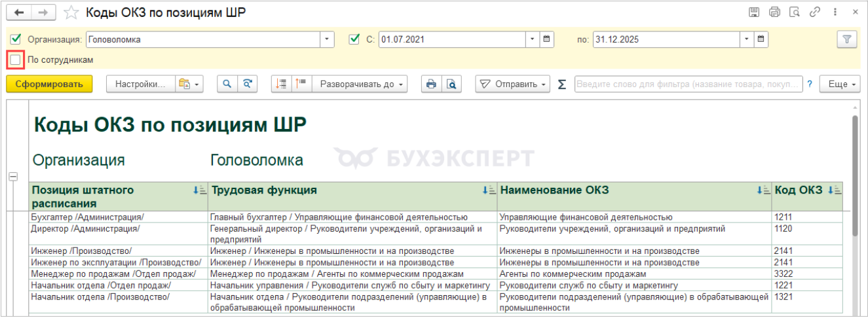The height and width of the screenshot is (320, 868).
Task: Select cell Менеджер по продажам /Отдел продаж/
Action: 119,274
